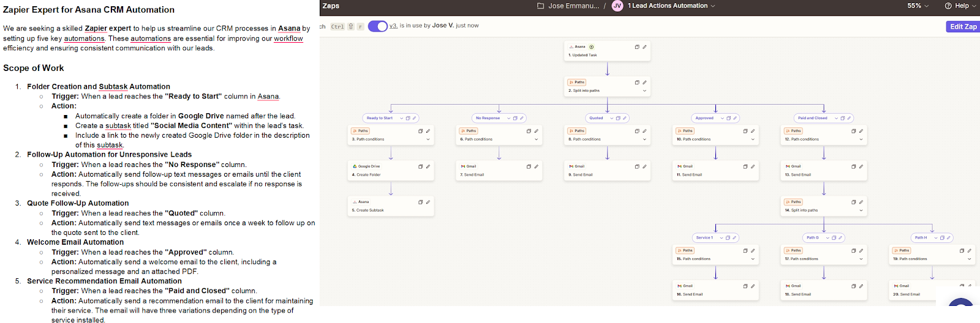The image size is (980, 323).
Task: Click the underlined Zapier word in the document
Action: [x=95, y=28]
